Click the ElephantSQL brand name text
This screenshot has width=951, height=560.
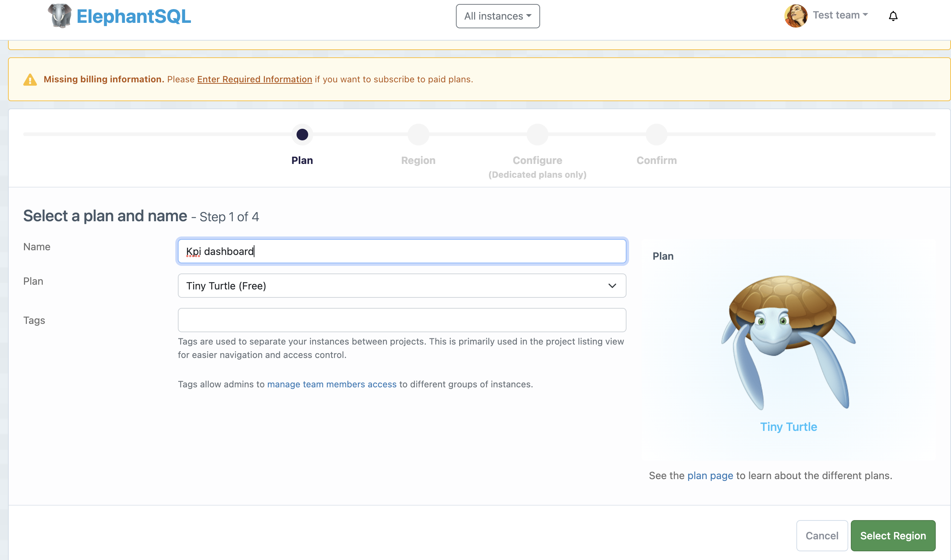tap(134, 16)
